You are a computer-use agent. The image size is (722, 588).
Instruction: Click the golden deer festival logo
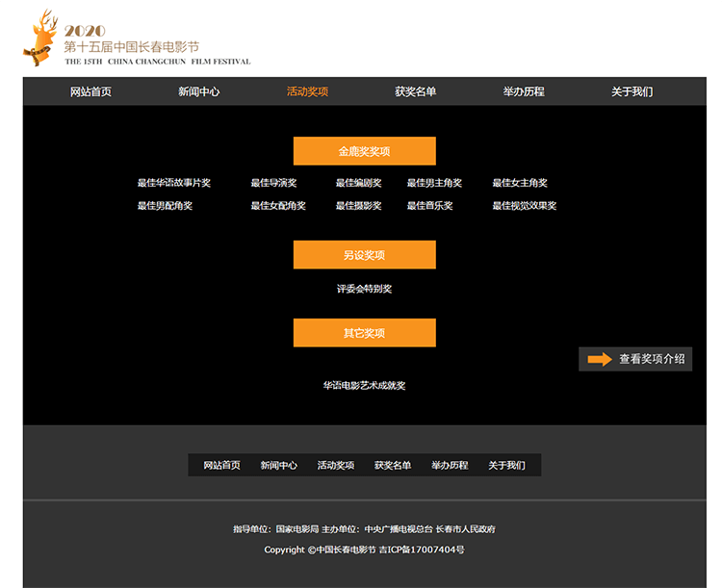pyautogui.click(x=40, y=38)
